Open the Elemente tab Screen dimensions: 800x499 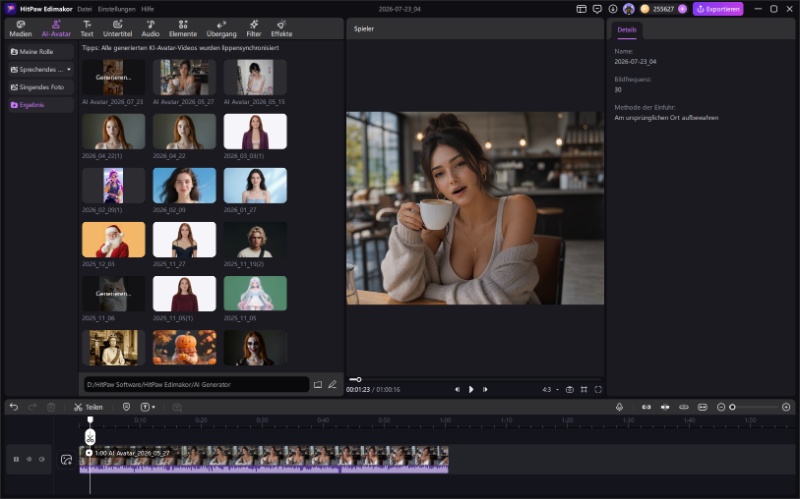[x=183, y=29]
